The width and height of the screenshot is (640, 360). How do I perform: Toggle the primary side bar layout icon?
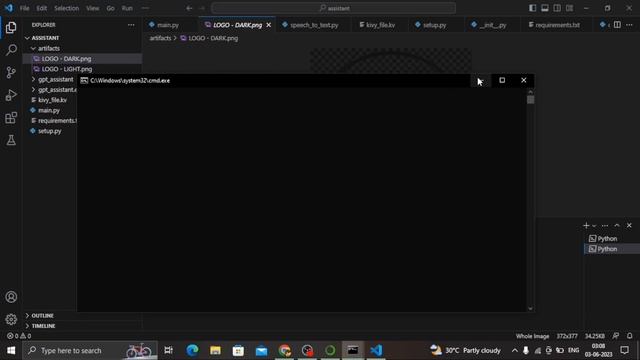click(532, 8)
